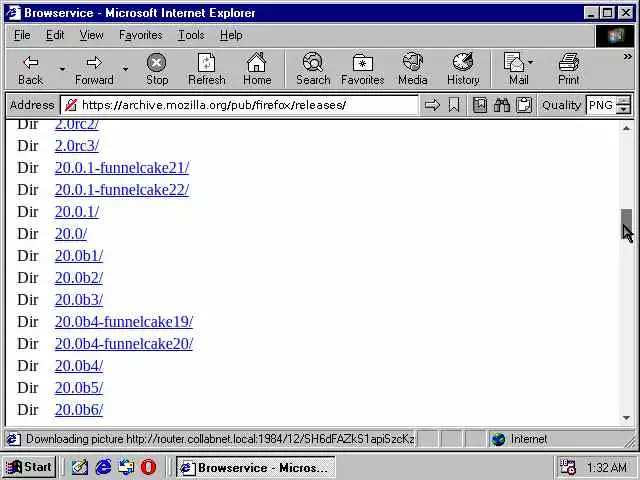The height and width of the screenshot is (480, 640).
Task: Open Back button history dropdown arrow
Action: (62, 69)
